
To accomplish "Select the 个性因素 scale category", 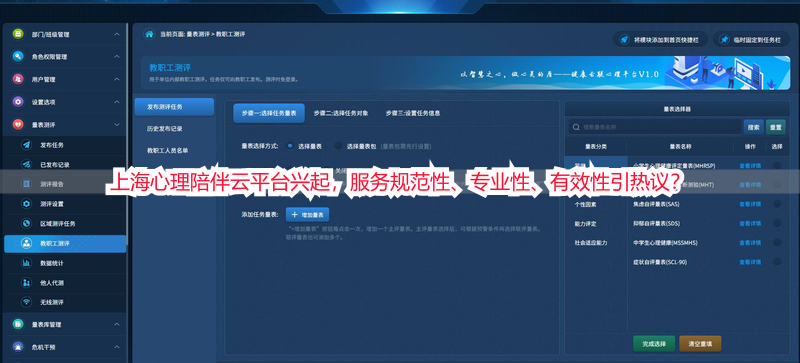I will pos(585,204).
